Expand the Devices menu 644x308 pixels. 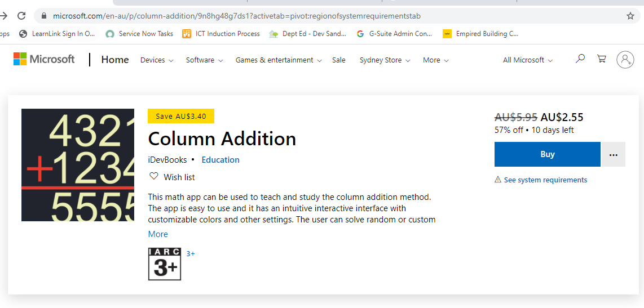tap(157, 60)
